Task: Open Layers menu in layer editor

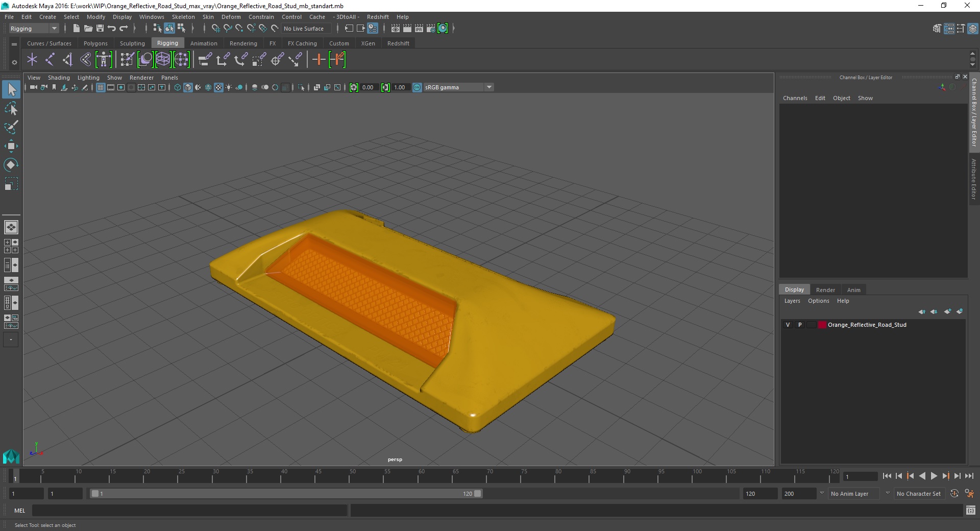Action: tap(792, 301)
